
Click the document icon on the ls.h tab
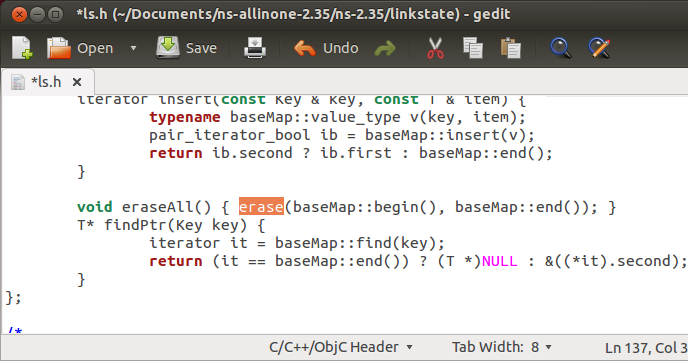tap(18, 82)
